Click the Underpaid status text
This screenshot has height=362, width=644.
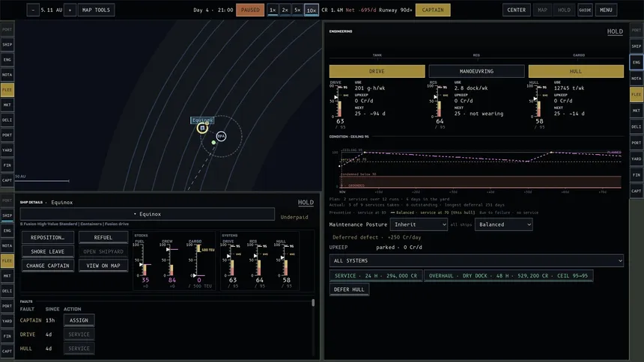[294, 217]
